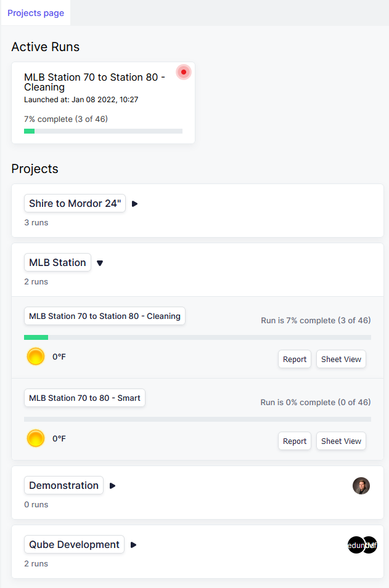Click the red recording indicator on active run
The height and width of the screenshot is (588, 389).
[x=183, y=72]
